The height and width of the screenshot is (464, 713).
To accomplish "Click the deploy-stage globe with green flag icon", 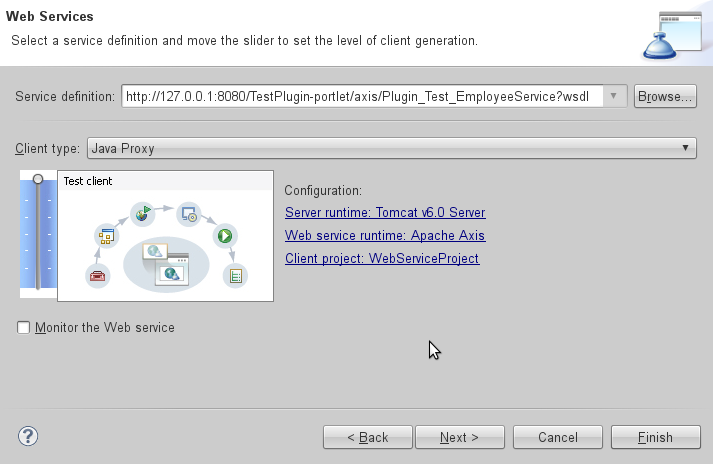I will [x=143, y=212].
